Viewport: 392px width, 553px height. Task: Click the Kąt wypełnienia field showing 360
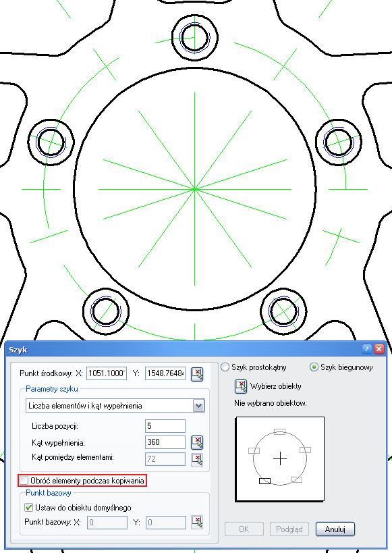coord(165,442)
